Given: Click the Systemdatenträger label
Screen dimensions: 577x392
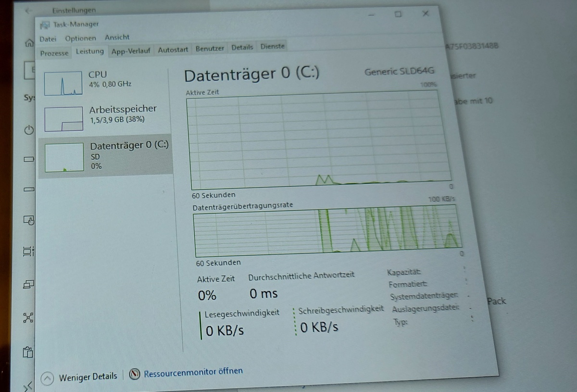Looking at the screenshot, I should pyautogui.click(x=424, y=297).
